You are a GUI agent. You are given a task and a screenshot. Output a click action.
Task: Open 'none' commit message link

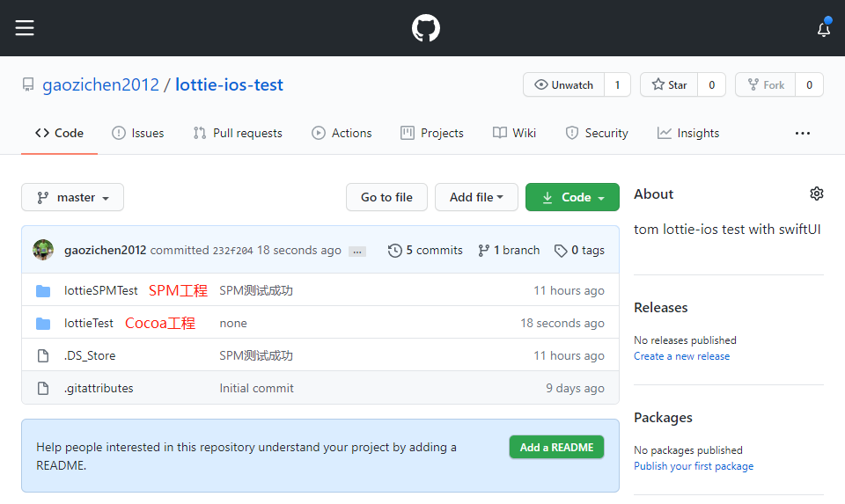(x=233, y=323)
